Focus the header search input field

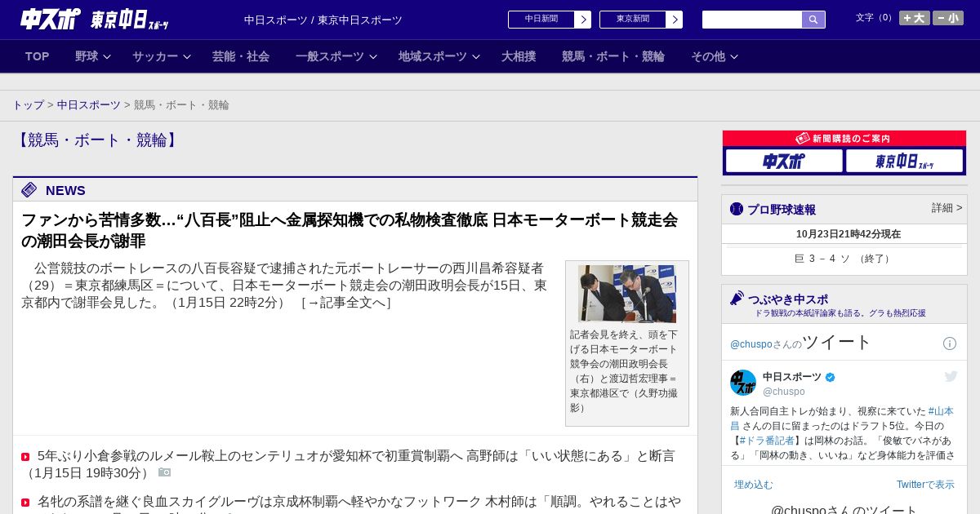752,20
